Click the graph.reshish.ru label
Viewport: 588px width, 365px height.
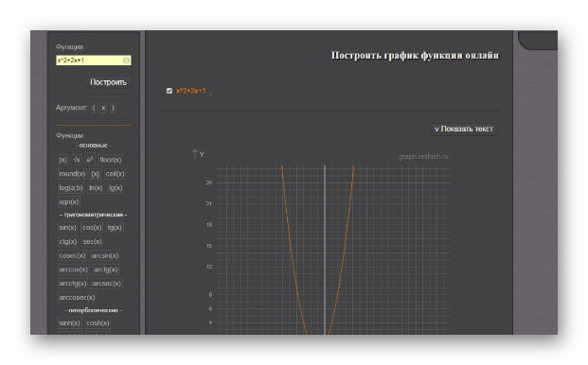(423, 156)
